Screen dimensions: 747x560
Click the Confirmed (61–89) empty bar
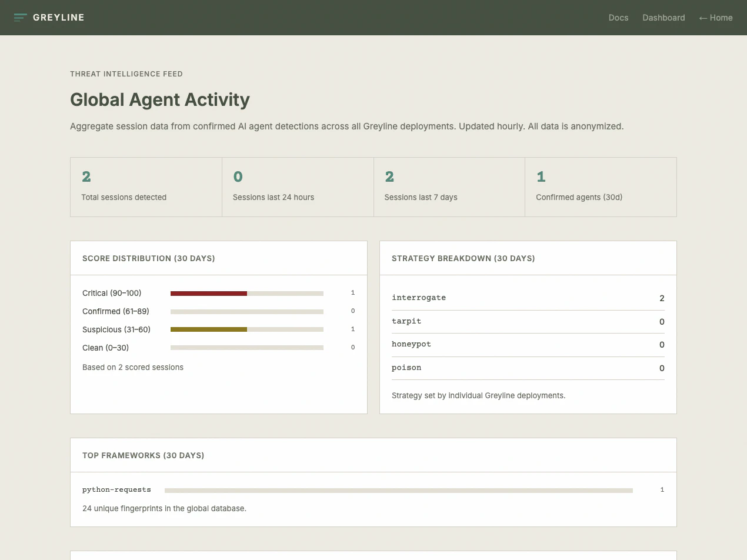(x=247, y=311)
